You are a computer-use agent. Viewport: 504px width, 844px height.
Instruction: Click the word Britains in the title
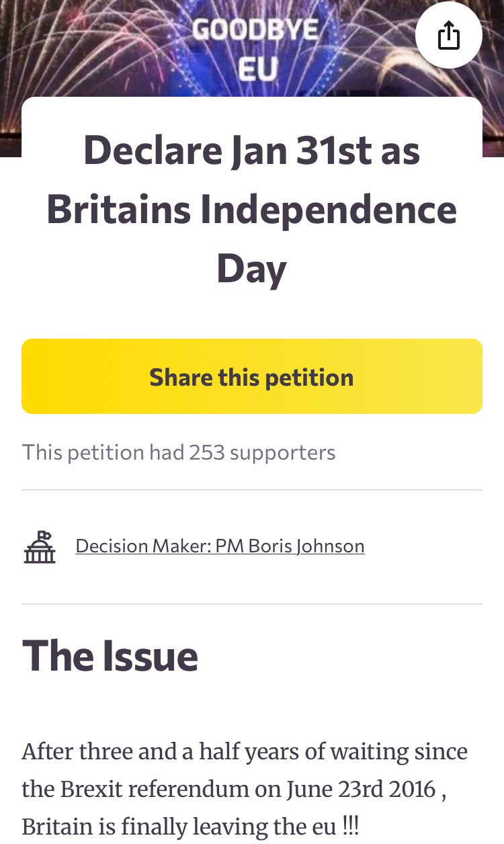click(118, 210)
